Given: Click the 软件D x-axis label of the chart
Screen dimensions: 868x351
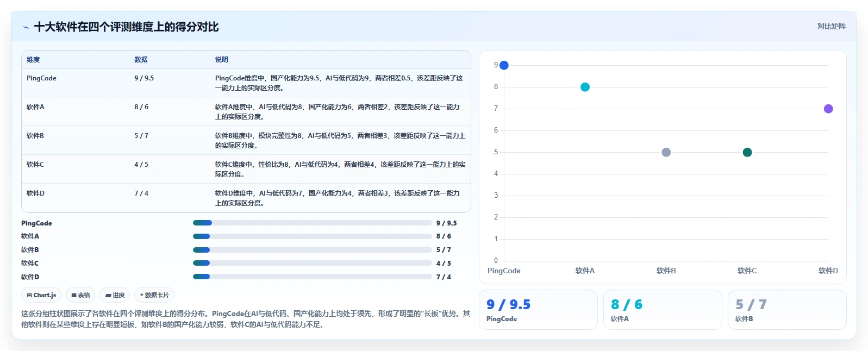Looking at the screenshot, I should (828, 271).
